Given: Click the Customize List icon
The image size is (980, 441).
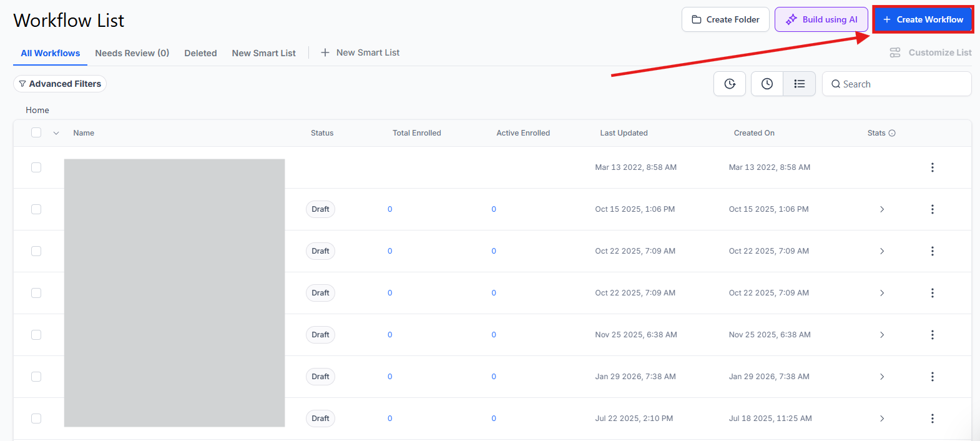Looking at the screenshot, I should click(894, 52).
